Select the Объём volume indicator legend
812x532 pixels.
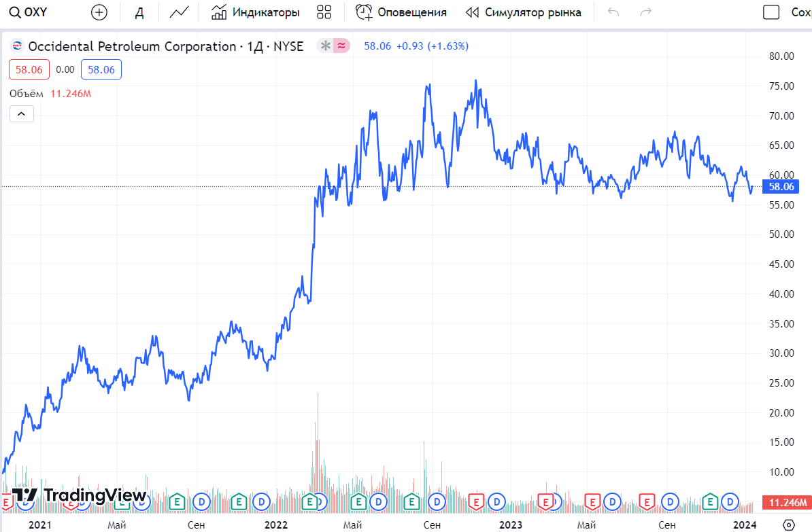click(x=27, y=94)
